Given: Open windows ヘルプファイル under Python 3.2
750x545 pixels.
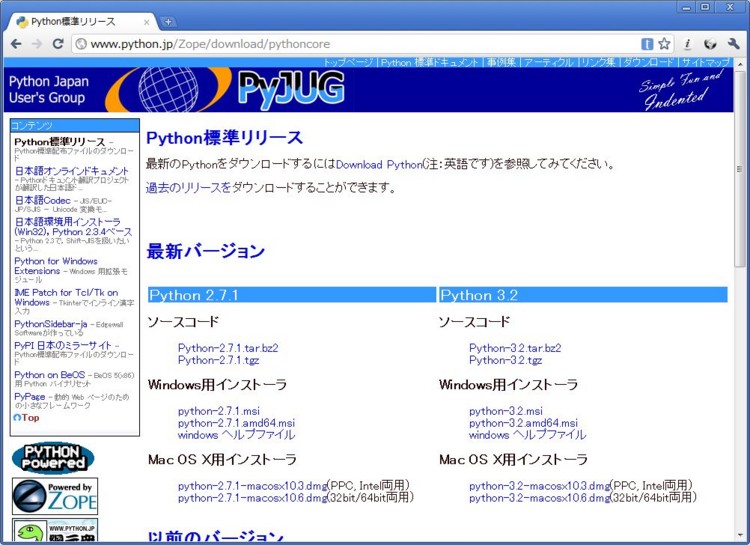Looking at the screenshot, I should [x=528, y=435].
